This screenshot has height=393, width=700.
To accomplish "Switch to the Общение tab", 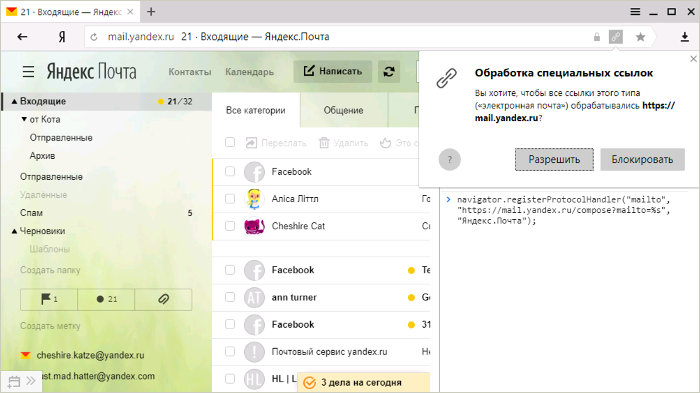I will click(343, 110).
